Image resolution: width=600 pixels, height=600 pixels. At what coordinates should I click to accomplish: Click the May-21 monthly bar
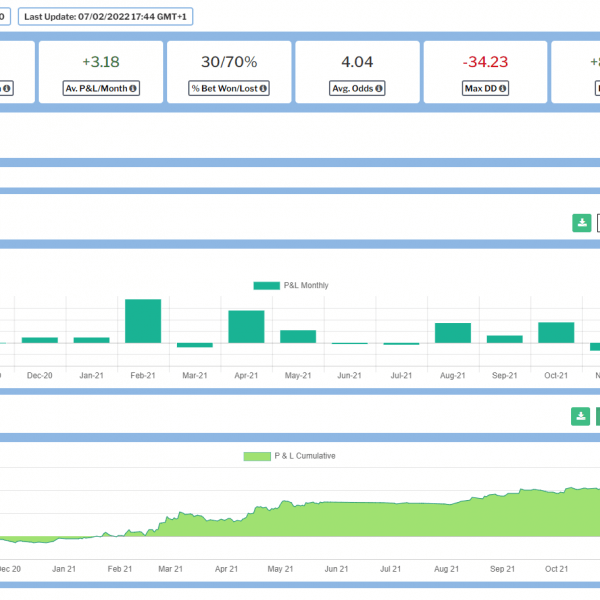tap(298, 336)
